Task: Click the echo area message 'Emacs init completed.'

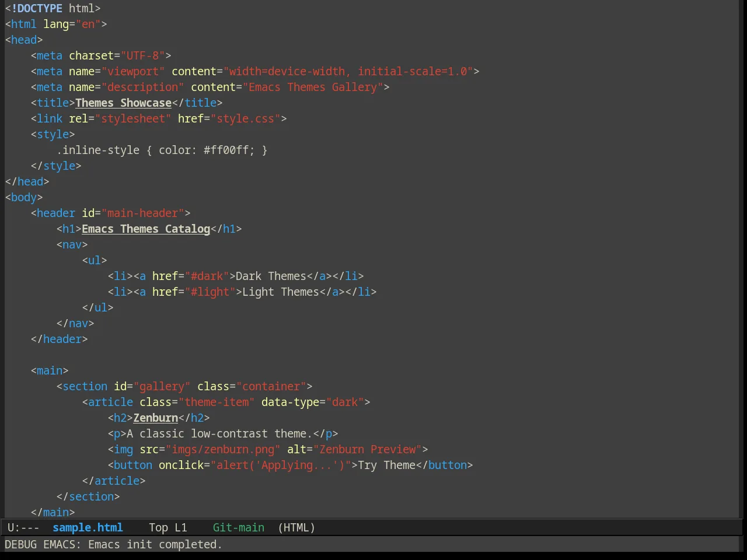Action: point(155,544)
